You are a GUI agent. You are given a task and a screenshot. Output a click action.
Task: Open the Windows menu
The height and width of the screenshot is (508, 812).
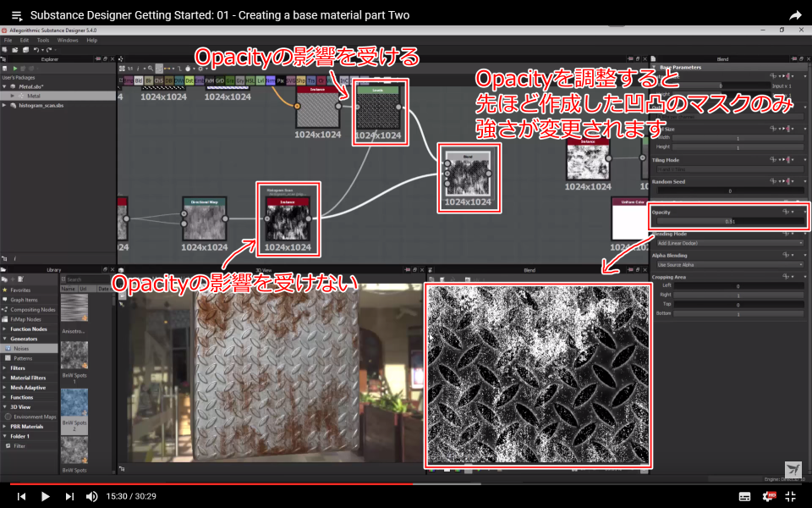(68, 41)
